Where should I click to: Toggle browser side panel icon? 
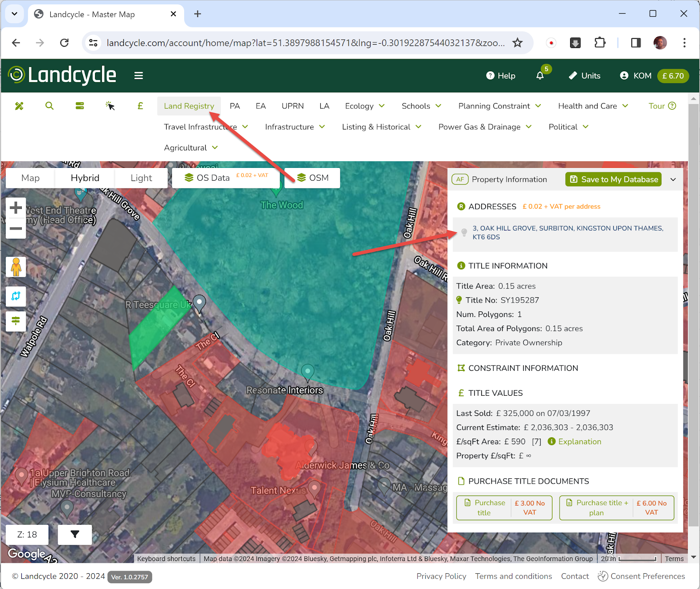pyautogui.click(x=636, y=43)
